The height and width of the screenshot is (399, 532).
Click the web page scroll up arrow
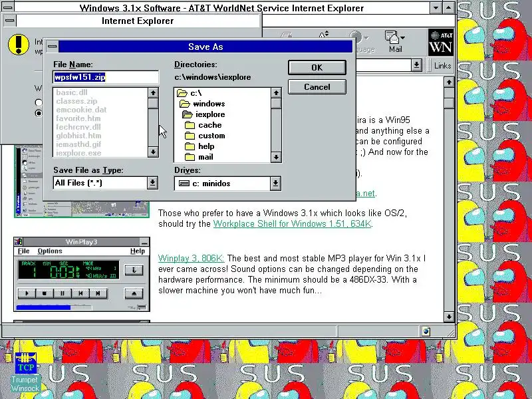[x=449, y=82]
